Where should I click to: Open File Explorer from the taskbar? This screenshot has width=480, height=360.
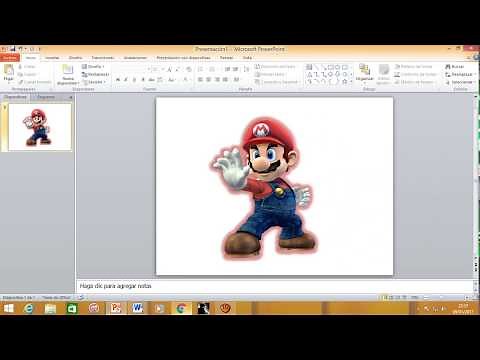[x=50, y=308]
